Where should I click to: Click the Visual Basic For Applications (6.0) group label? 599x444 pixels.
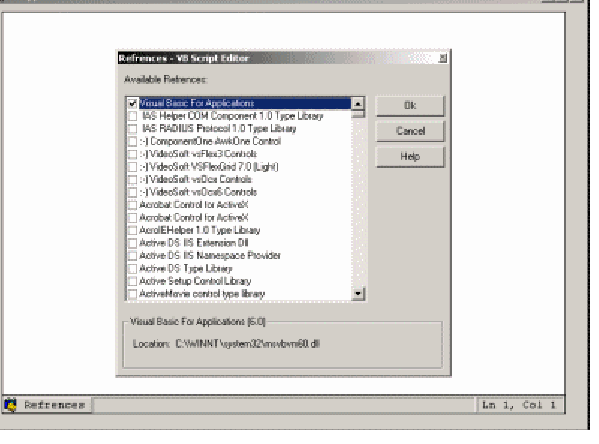[198, 321]
